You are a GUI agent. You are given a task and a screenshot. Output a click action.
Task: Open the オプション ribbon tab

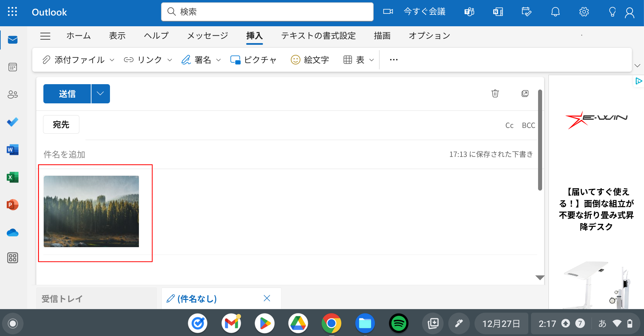(429, 36)
